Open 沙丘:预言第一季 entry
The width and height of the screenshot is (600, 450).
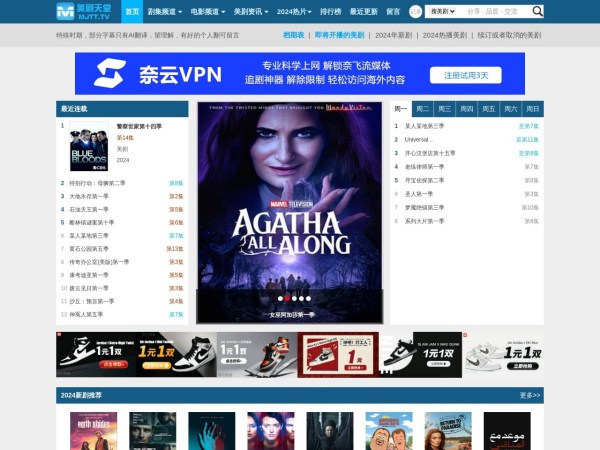(92, 301)
